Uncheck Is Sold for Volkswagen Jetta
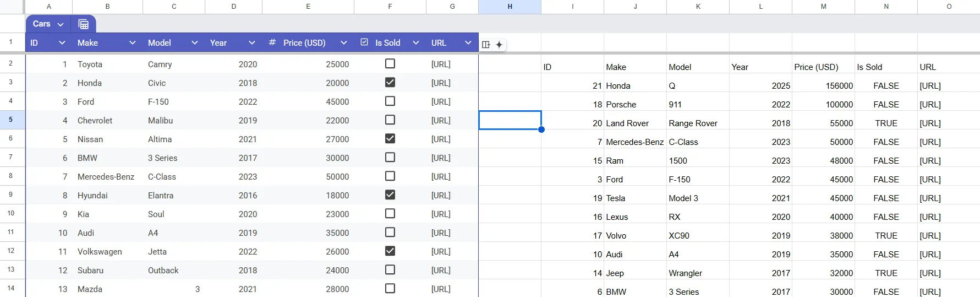The image size is (980, 297). pos(390,251)
